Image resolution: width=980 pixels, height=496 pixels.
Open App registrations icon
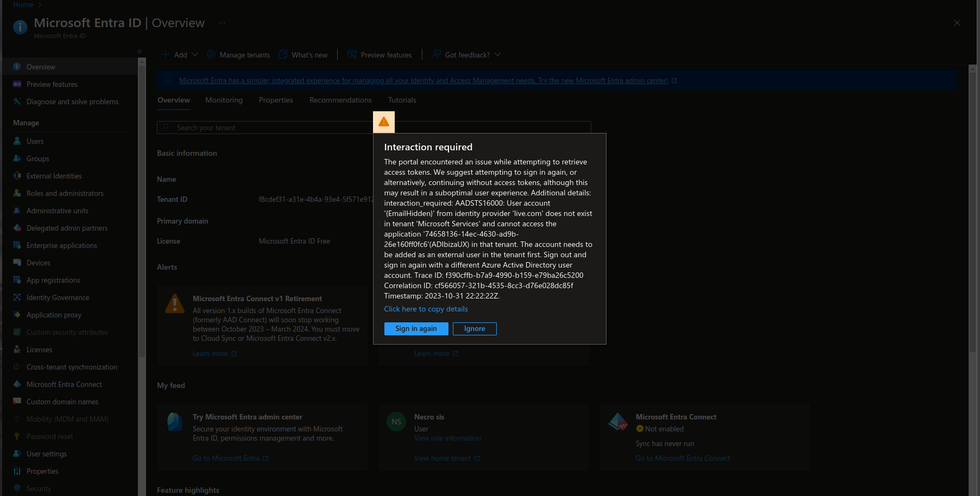(x=17, y=280)
